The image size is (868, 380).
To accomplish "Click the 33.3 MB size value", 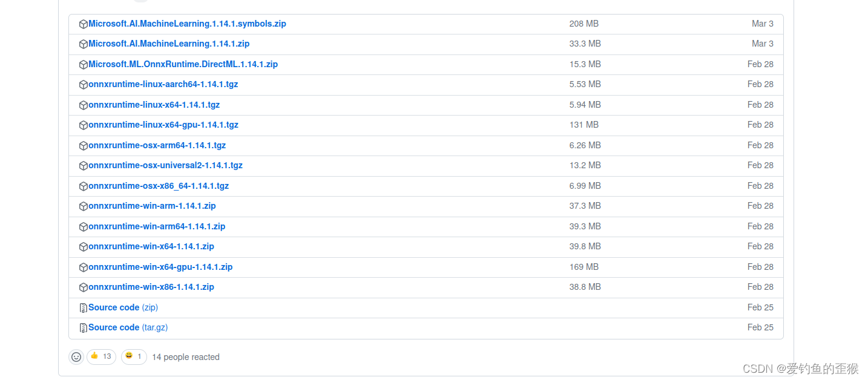I will (x=585, y=44).
